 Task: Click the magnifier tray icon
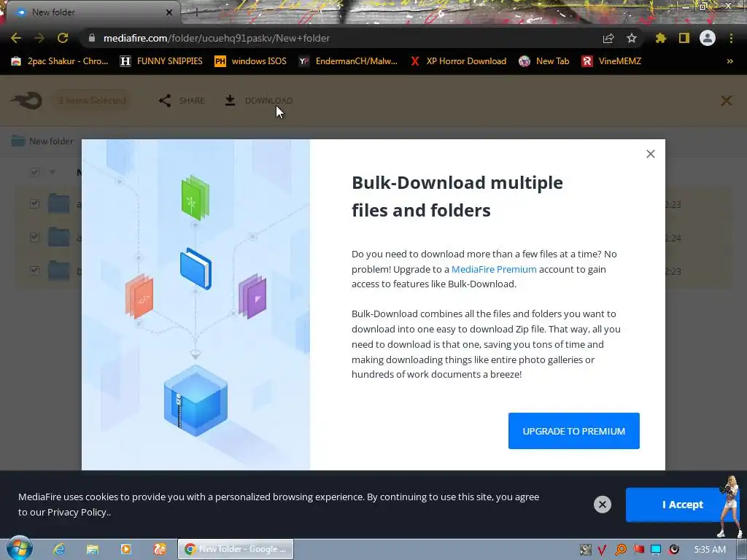pyautogui.click(x=620, y=550)
